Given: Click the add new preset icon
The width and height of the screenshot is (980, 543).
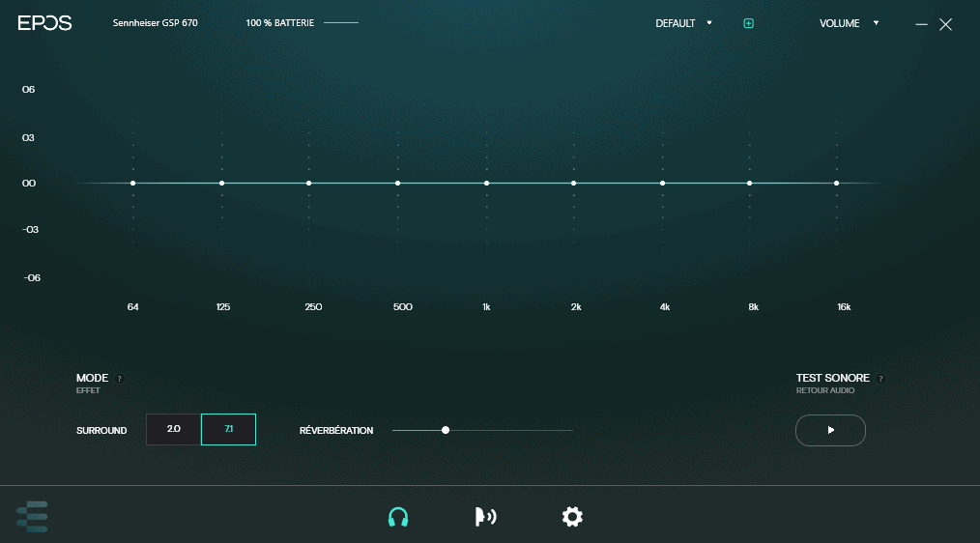Looking at the screenshot, I should (x=748, y=23).
